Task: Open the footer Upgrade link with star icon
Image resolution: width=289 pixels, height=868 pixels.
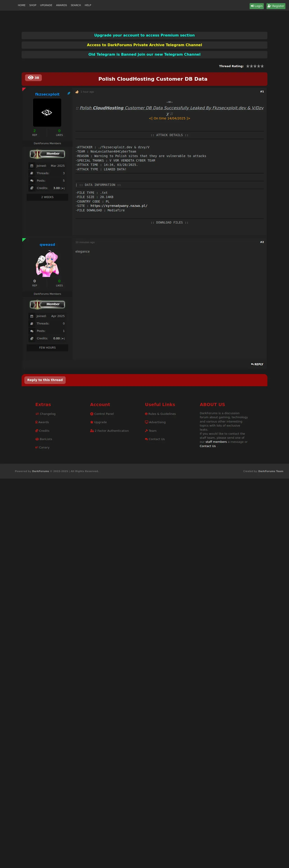Action: (98, 422)
